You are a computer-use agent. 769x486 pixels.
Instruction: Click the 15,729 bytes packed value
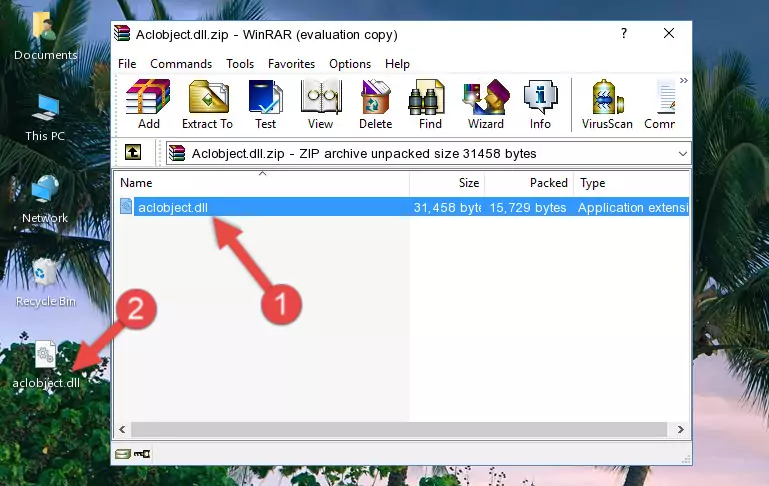click(x=528, y=208)
